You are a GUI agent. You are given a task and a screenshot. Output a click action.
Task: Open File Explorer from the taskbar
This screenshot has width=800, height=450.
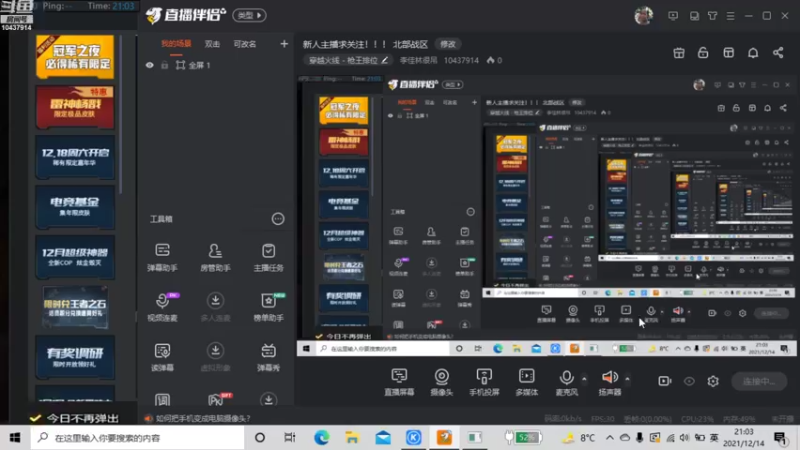tap(352, 438)
